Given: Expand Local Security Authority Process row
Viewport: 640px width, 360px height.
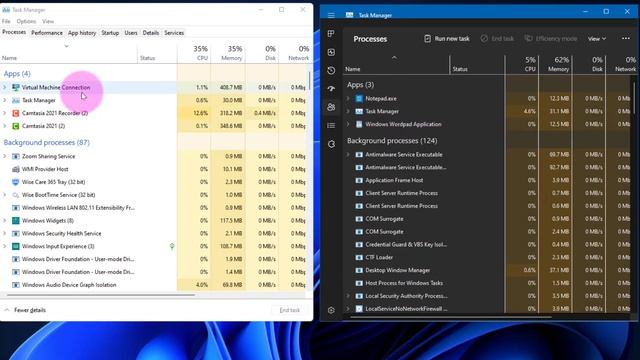Looking at the screenshot, I should [348, 296].
